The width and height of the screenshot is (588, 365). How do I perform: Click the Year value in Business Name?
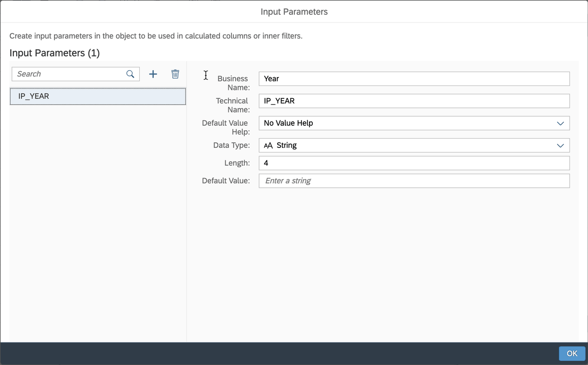click(271, 79)
